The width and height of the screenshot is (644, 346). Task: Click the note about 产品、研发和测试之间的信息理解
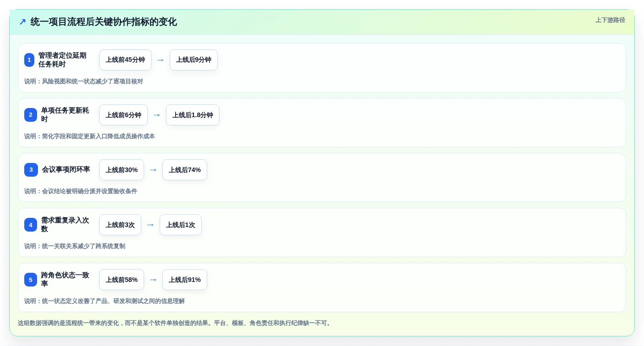(x=113, y=301)
